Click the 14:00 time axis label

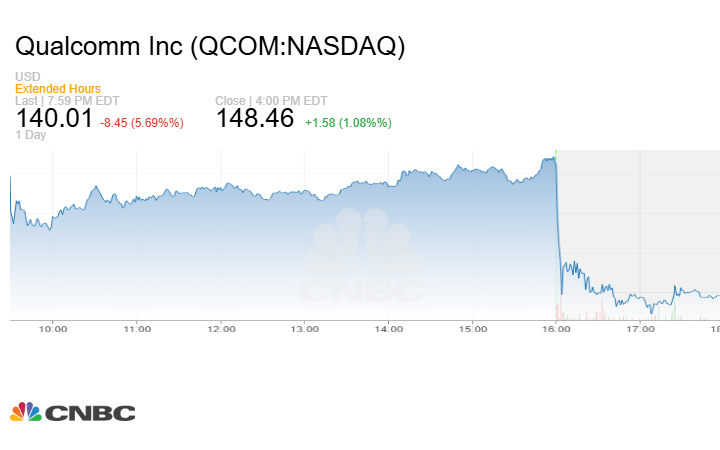(389, 328)
